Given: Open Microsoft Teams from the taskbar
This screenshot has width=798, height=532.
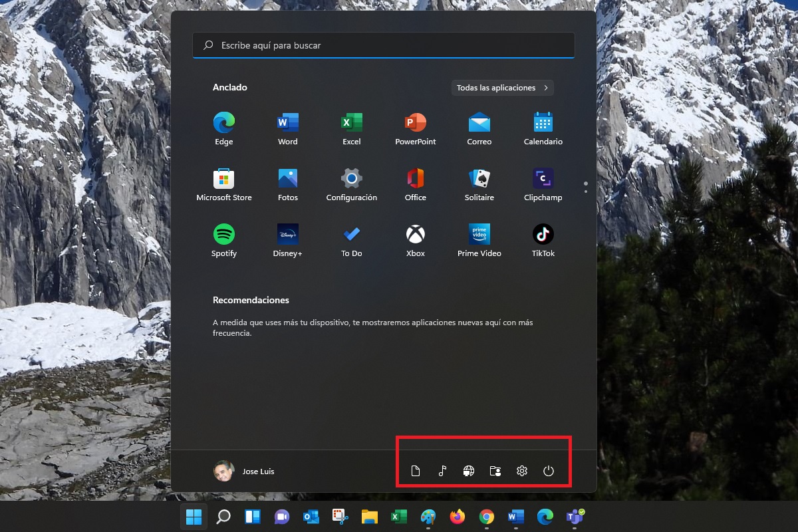Looking at the screenshot, I should click(x=574, y=517).
